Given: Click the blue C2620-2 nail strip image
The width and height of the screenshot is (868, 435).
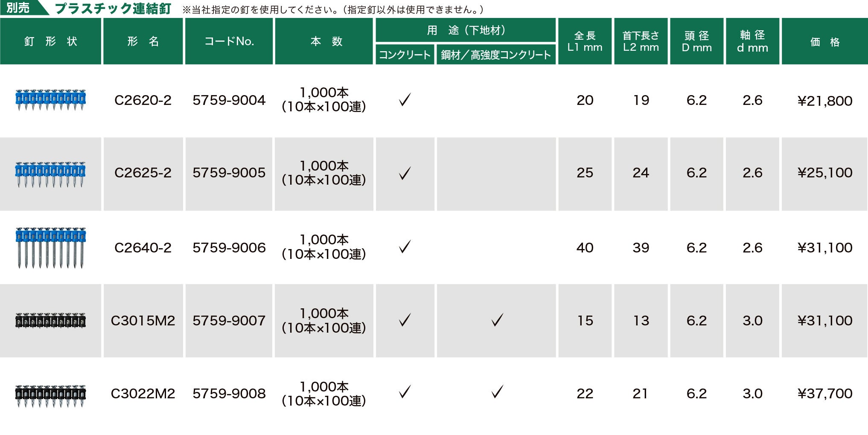Looking at the screenshot, I should (50, 100).
